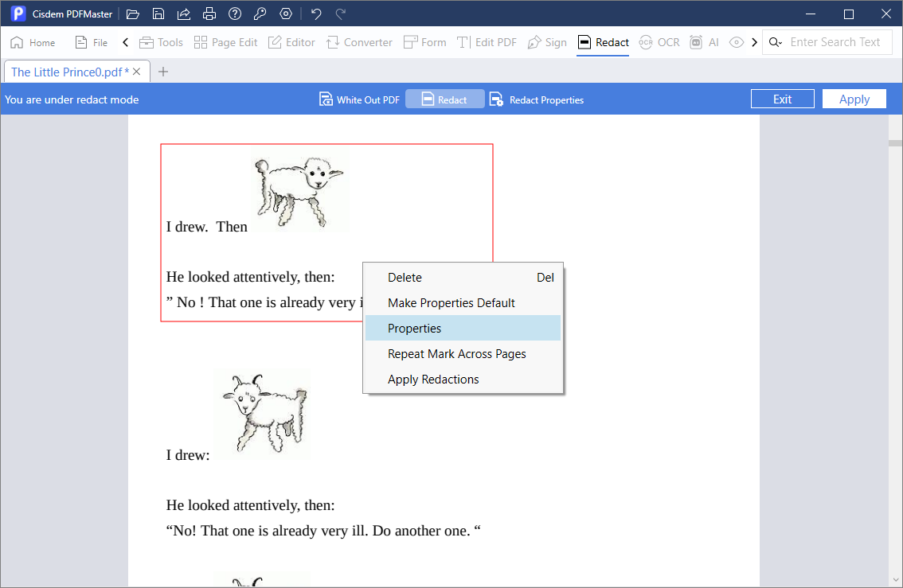The height and width of the screenshot is (588, 903).
Task: Click "You are under redact mode" status text
Action: (72, 99)
